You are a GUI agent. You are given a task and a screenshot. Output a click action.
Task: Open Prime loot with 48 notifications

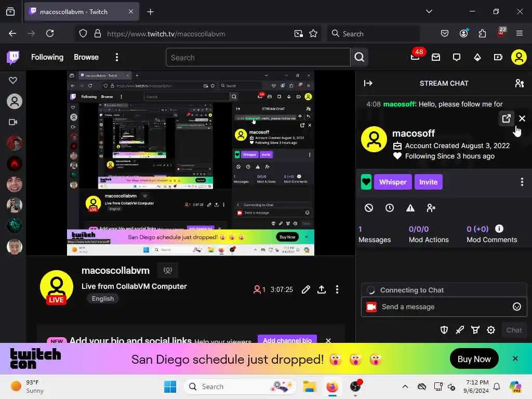coord(416,56)
